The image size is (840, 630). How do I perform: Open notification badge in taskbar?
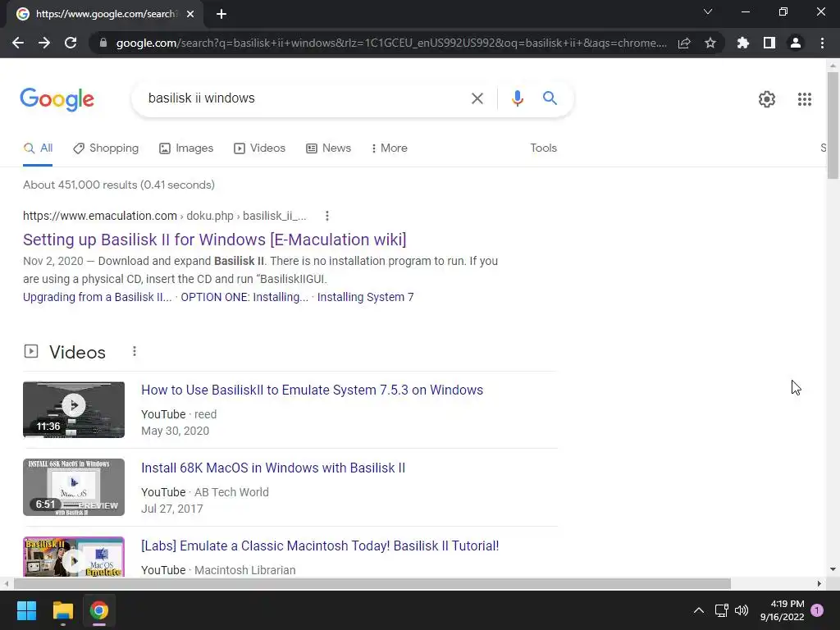coord(816,610)
